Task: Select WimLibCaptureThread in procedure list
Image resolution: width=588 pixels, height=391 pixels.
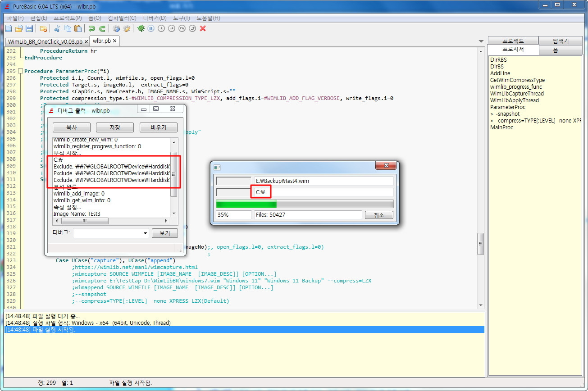Action: coord(517,93)
